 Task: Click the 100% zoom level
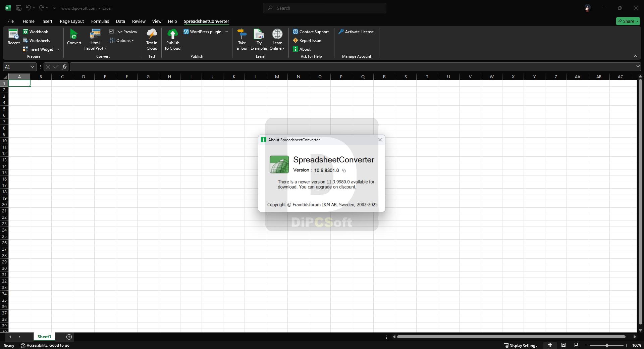[637, 345]
